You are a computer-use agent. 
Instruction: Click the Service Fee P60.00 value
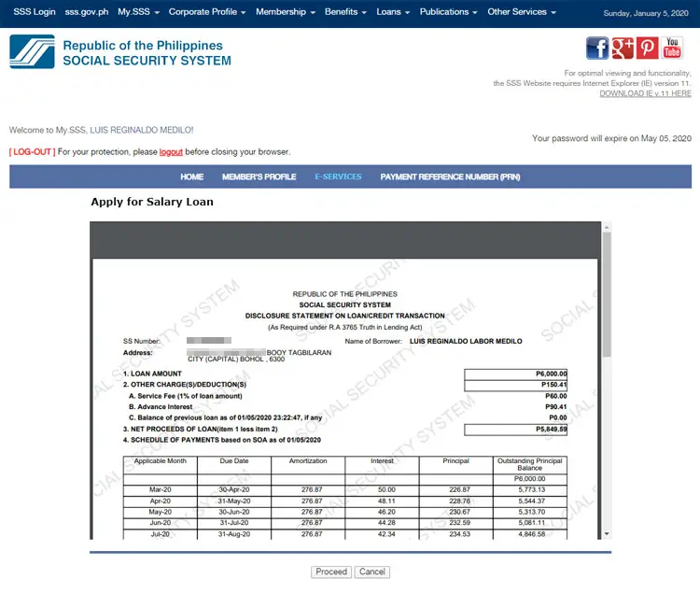click(556, 396)
